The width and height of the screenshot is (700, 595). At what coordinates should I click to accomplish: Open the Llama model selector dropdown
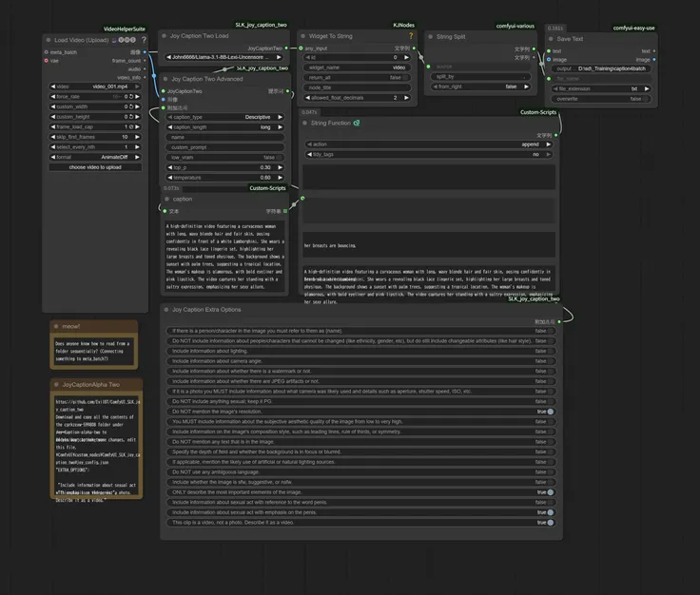(x=224, y=57)
